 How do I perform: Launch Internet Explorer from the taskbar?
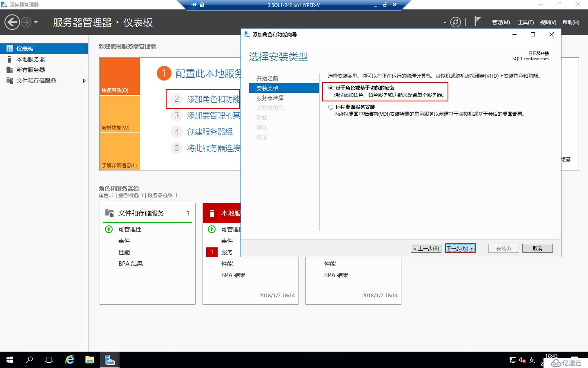tap(70, 360)
